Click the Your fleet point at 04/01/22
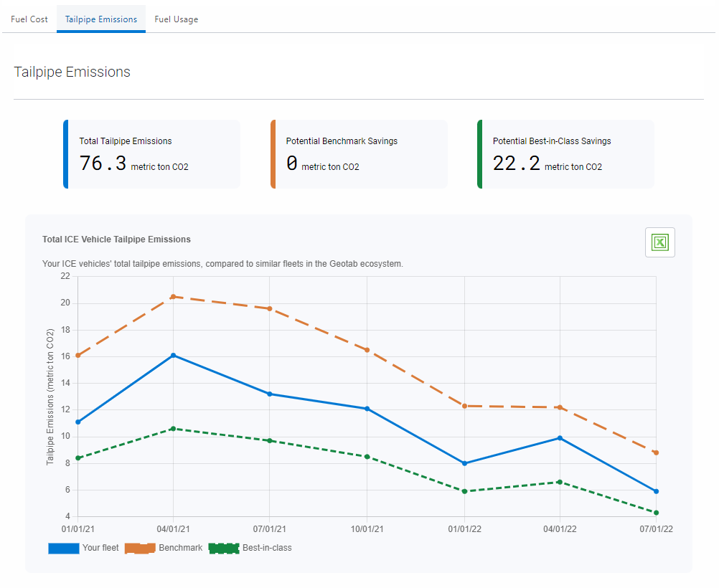The width and height of the screenshot is (719, 588). 560,438
